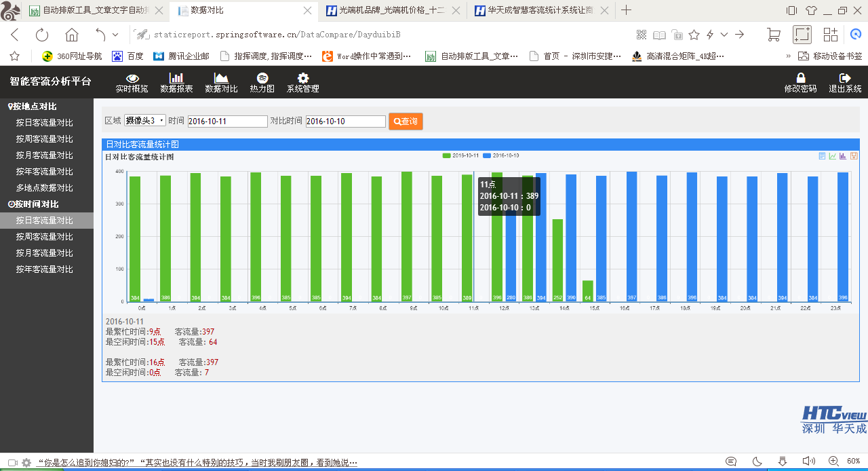Click the 查询 query button
868x471 pixels.
(x=406, y=121)
